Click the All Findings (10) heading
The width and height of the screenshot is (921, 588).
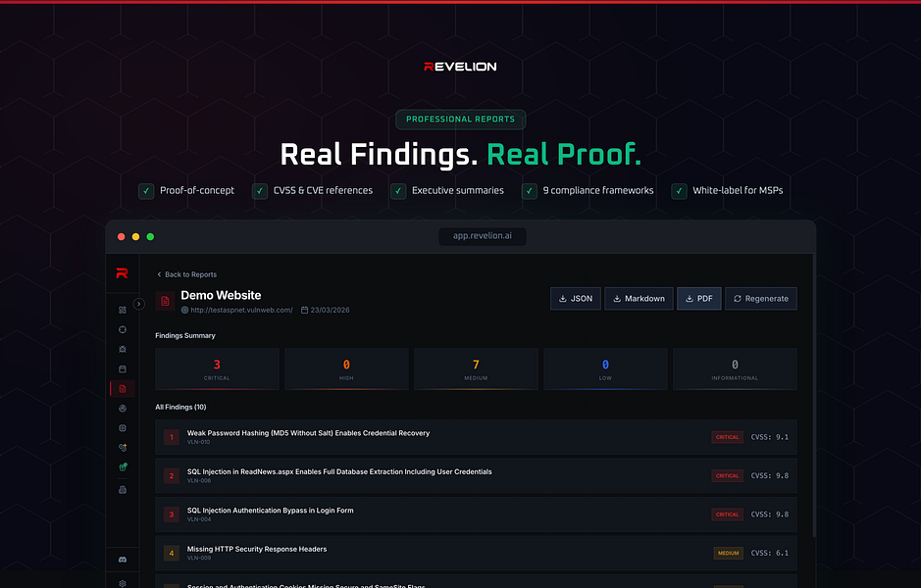pyautogui.click(x=180, y=407)
